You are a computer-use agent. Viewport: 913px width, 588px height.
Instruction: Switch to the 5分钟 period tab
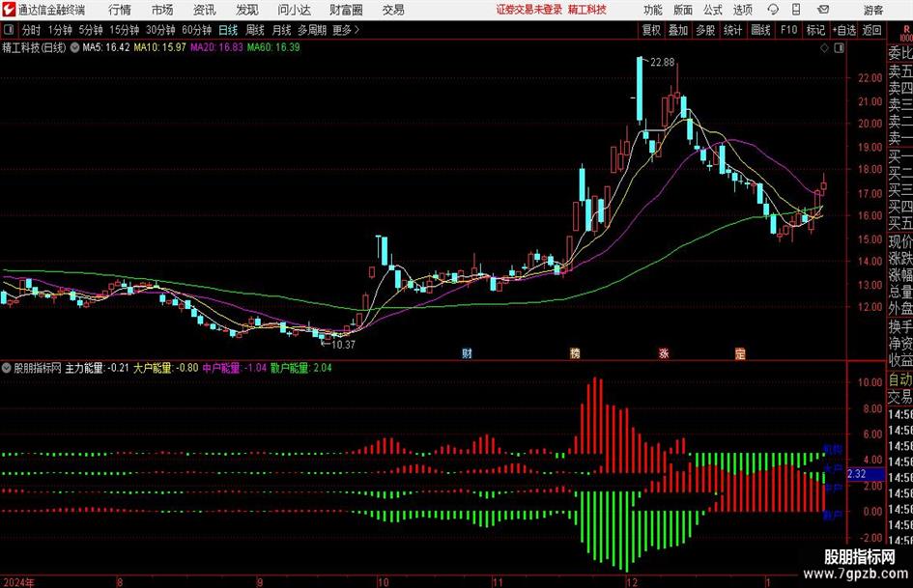pos(91,30)
